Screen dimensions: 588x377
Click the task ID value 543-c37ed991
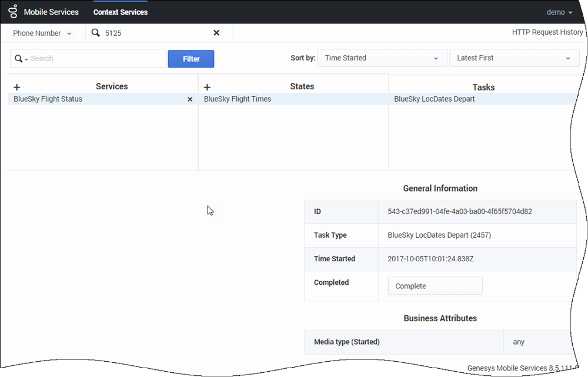[460, 211]
